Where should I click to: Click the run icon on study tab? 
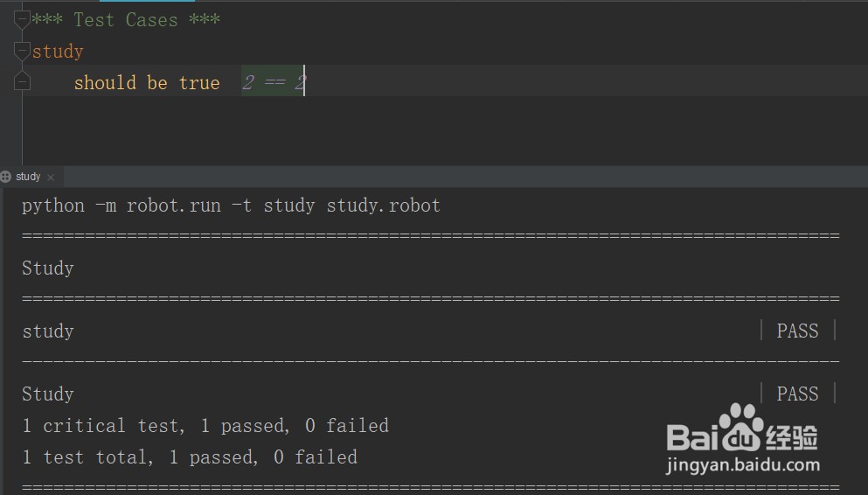[5, 177]
